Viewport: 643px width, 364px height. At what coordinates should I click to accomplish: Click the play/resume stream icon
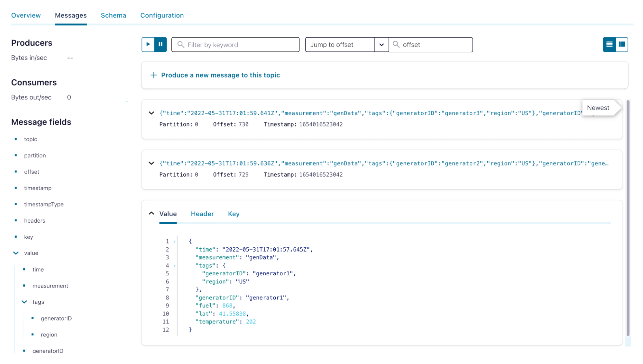148,44
